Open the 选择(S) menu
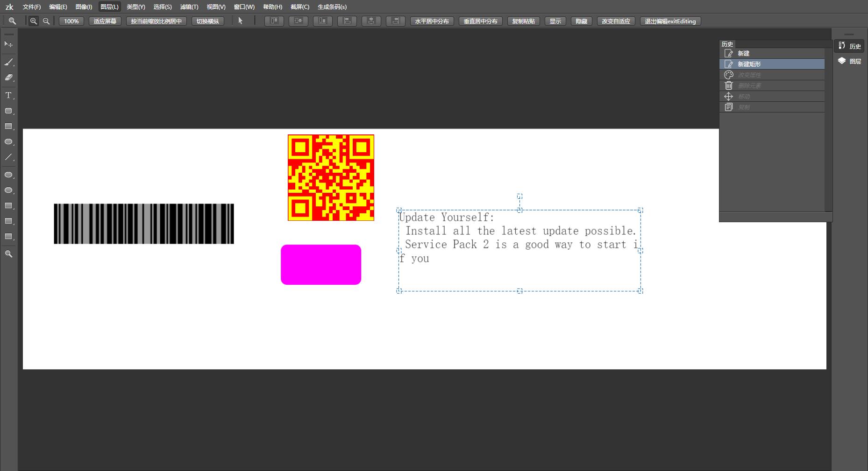The height and width of the screenshot is (471, 868). (x=163, y=7)
